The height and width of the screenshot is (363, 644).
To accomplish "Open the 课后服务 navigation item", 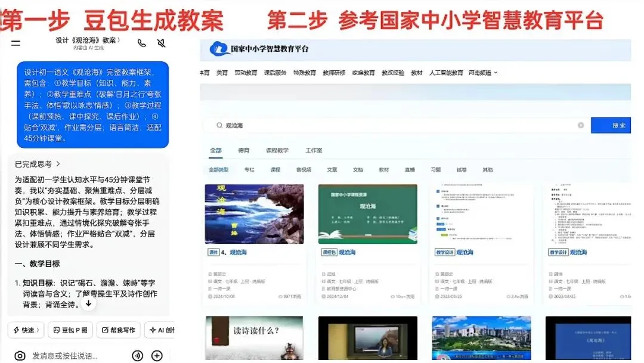I will point(275,73).
